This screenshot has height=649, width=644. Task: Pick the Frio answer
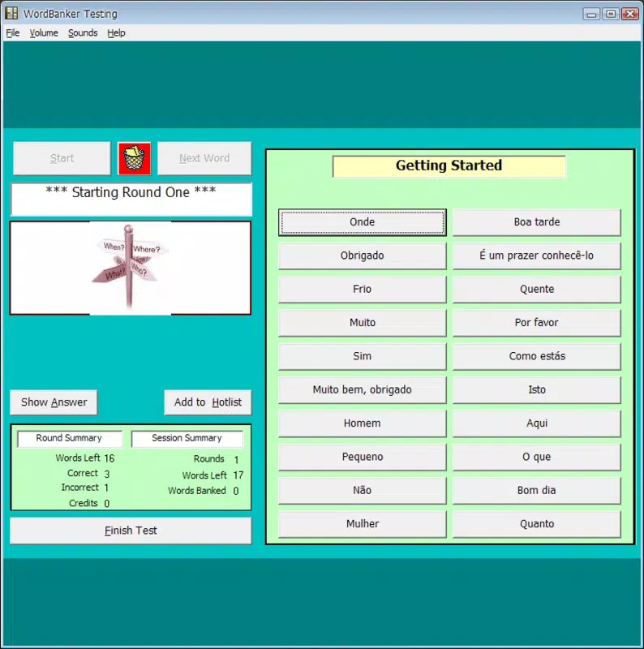[362, 290]
